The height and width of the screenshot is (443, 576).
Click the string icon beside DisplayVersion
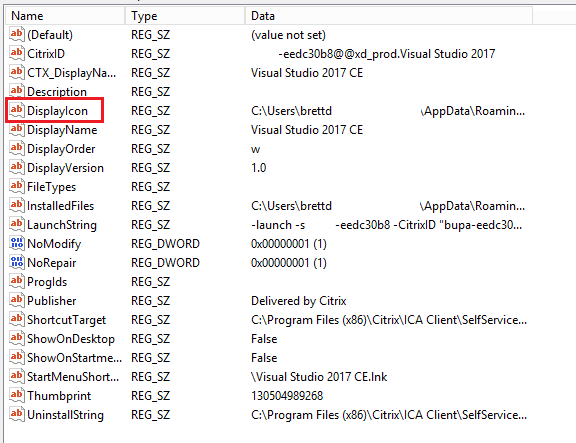click(17, 168)
